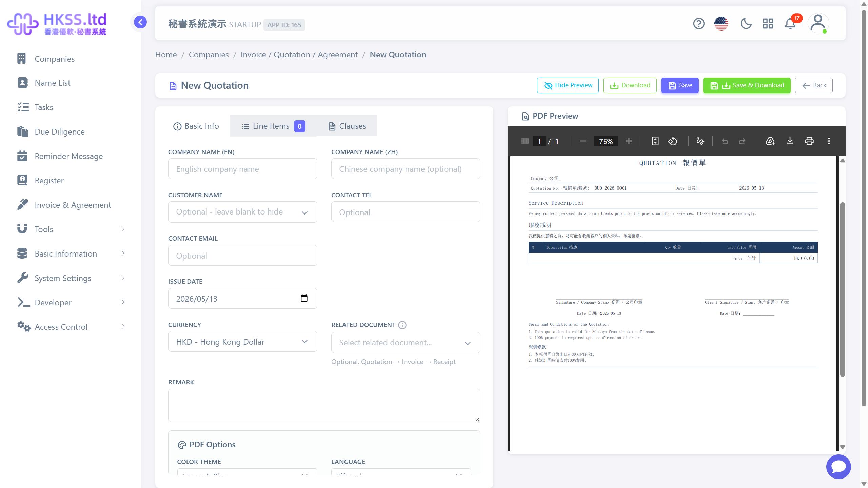The image size is (868, 488).
Task: Zoom out the PDF preview
Action: point(583,141)
